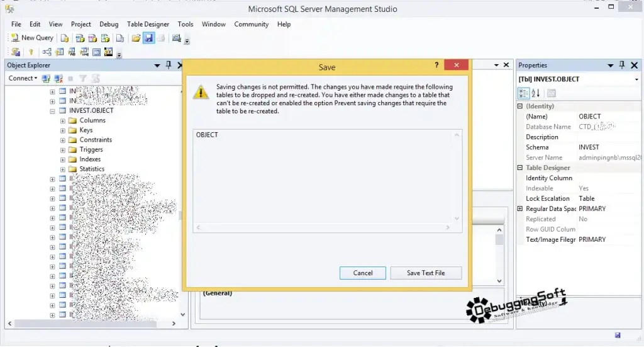The image size is (644, 347).
Task: Open Manage Full-Text Index icon
Action: 72,52
